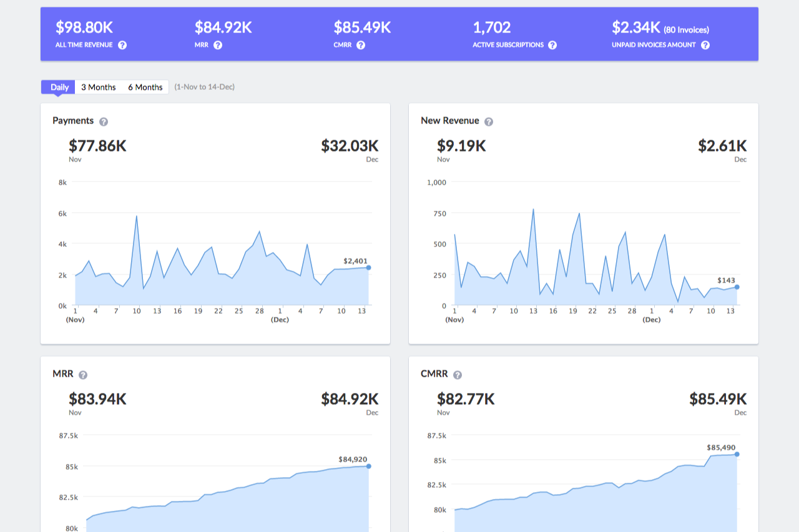The height and width of the screenshot is (532, 799).
Task: Click the $84,920 endpoint on MRR chart
Action: pos(368,466)
